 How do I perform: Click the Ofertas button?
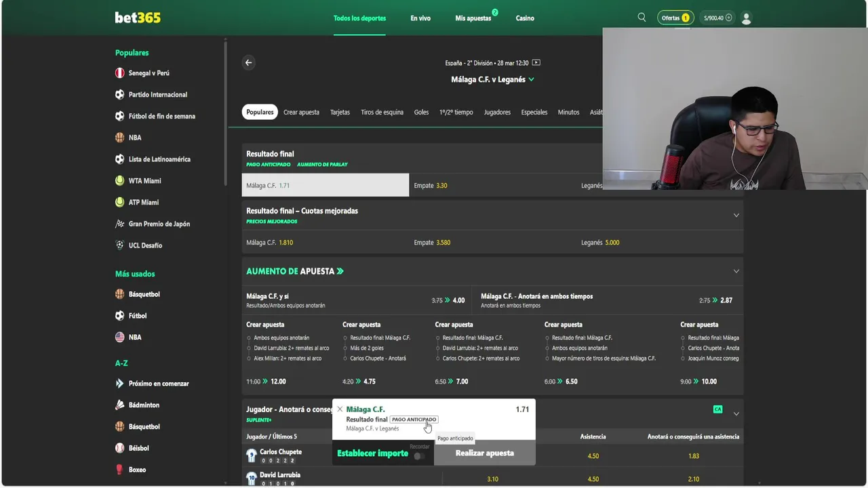point(675,18)
